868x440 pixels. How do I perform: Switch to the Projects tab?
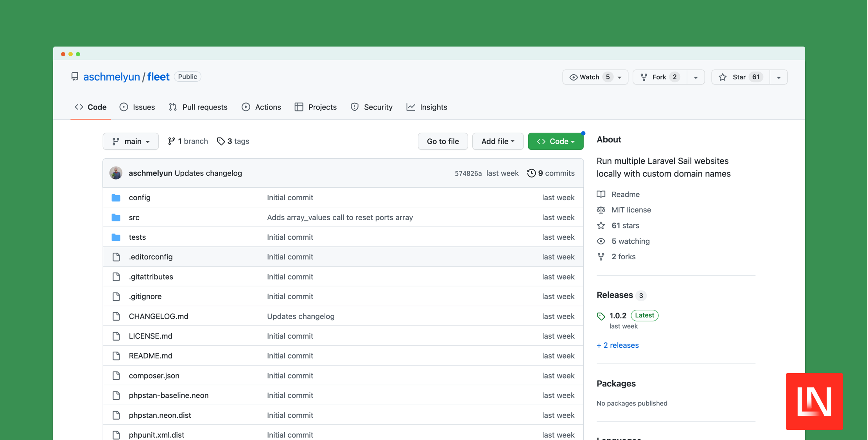pos(316,107)
